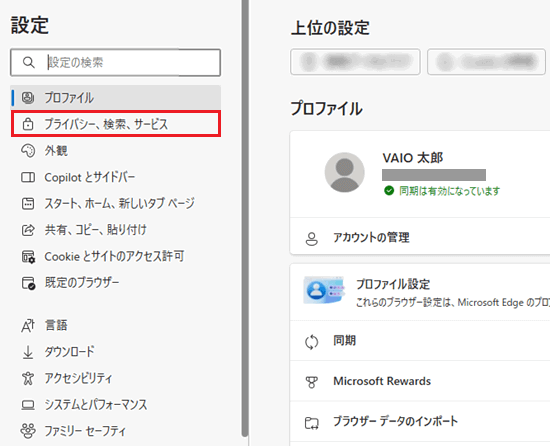This screenshot has height=446, width=550.
Task: Click the download arrow icon
Action: tap(28, 352)
